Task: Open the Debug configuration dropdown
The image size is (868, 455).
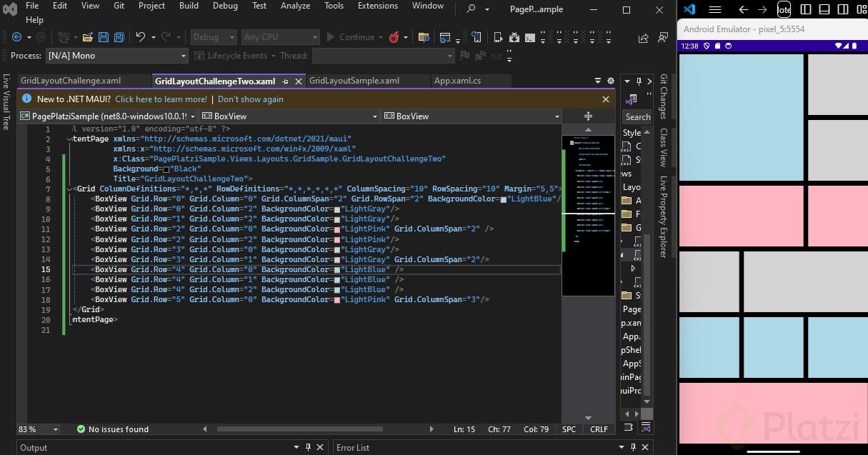Action: [x=214, y=37]
